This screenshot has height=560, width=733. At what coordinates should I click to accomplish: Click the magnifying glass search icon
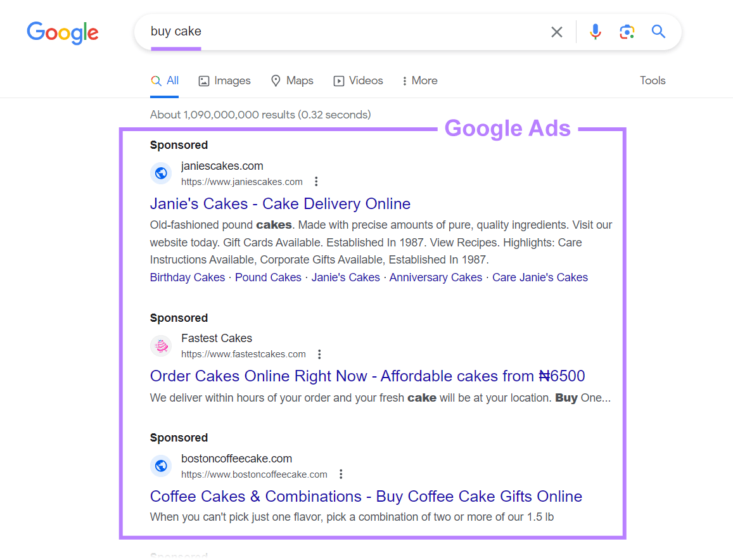[x=658, y=32]
